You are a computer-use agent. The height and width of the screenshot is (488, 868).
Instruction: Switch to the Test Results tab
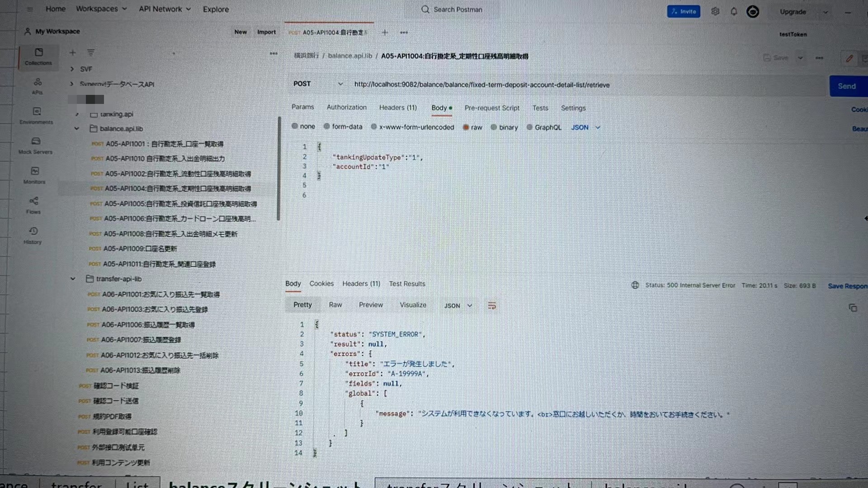407,284
